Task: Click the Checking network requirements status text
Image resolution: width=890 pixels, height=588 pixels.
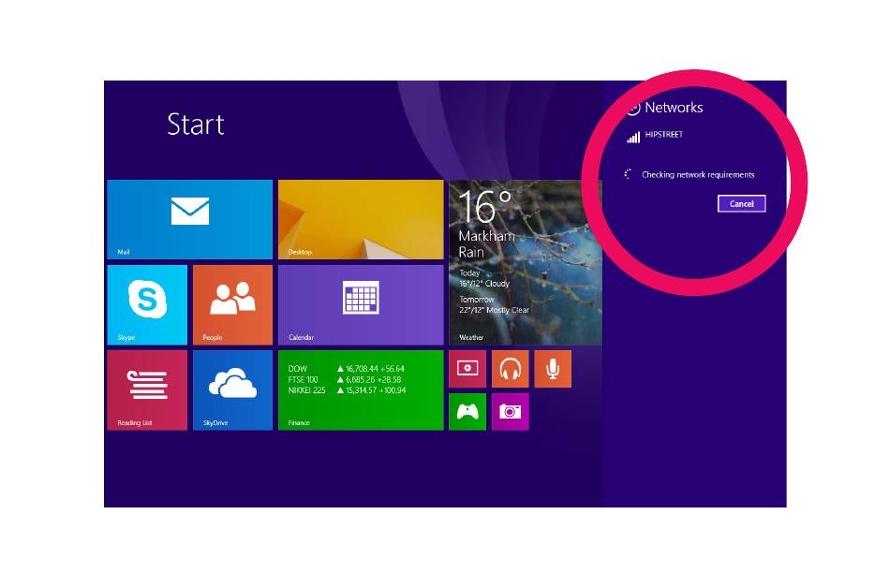Action: click(698, 175)
